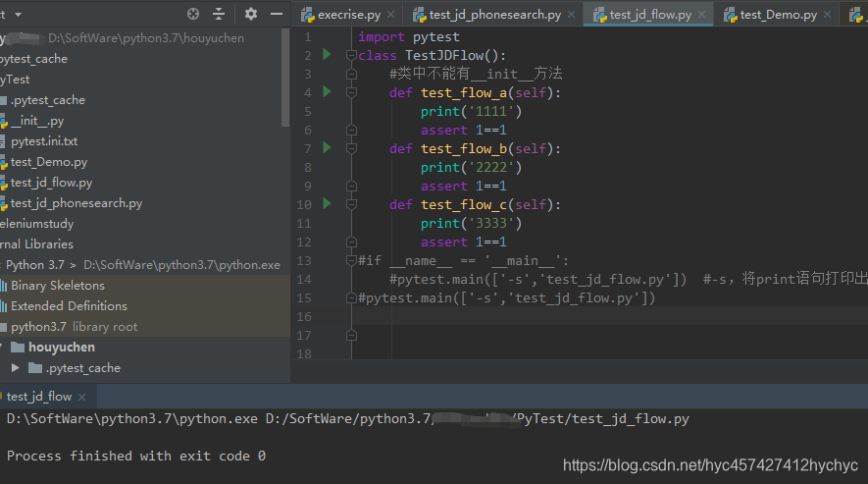868x484 pixels.
Task: Switch to execrise.py tab
Action: [x=349, y=15]
